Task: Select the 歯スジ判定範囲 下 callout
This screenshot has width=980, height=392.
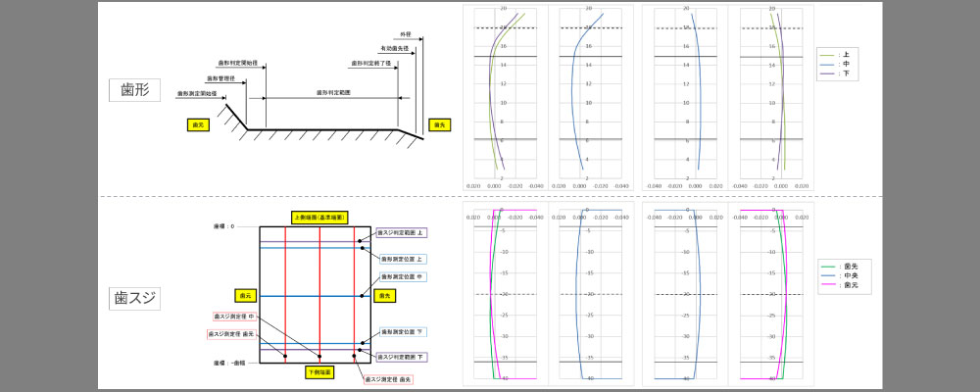Action: coord(403,357)
